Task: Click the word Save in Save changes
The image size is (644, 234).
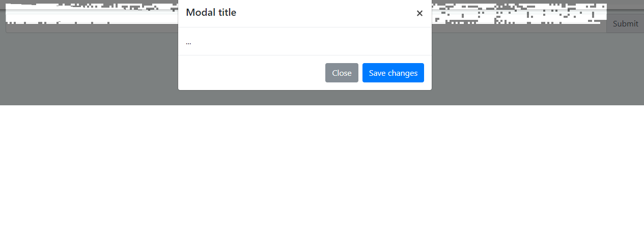Action: pos(377,73)
